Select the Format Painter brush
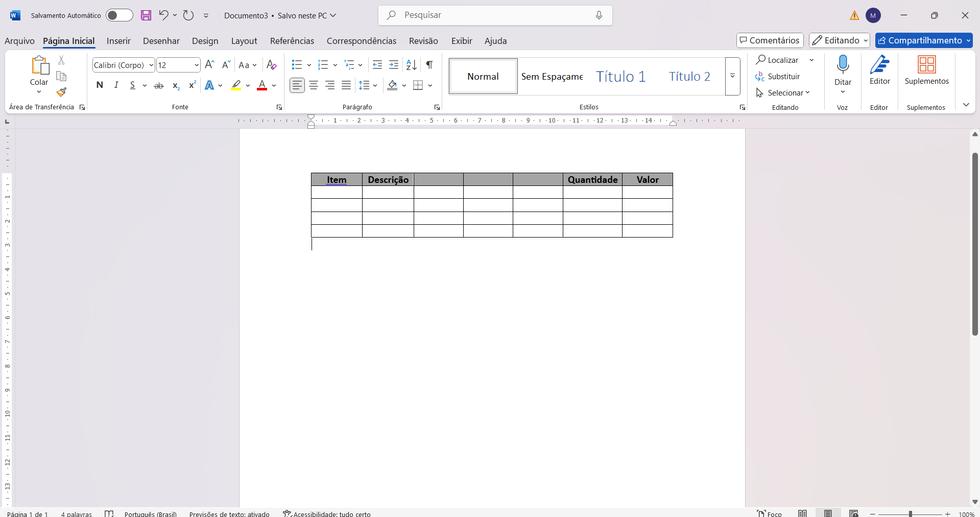Viewport: 980px width, 517px height. point(61,92)
